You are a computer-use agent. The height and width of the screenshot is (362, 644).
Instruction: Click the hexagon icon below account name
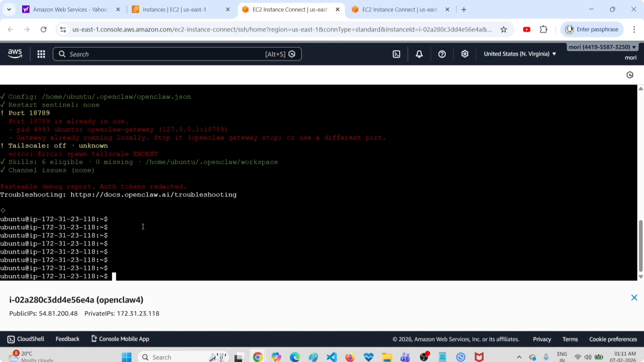point(630,75)
